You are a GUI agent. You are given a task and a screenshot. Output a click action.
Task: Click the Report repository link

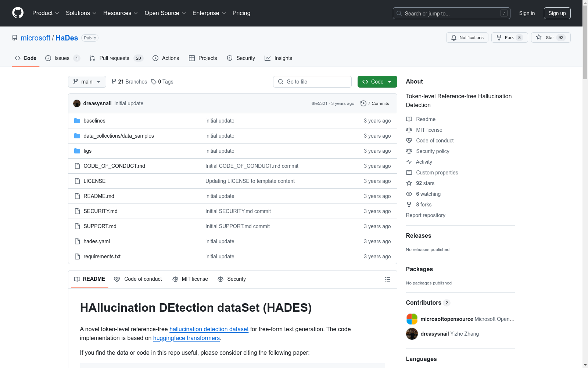426,215
